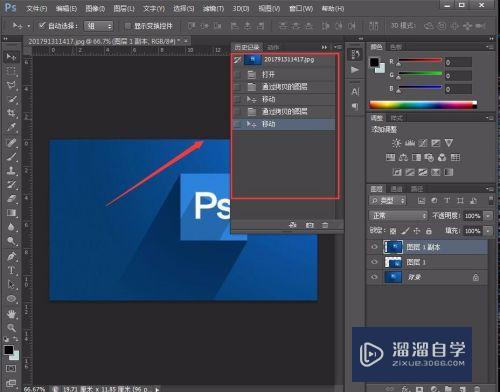
Task: Select the Quick Selection tool
Action: pos(11,99)
